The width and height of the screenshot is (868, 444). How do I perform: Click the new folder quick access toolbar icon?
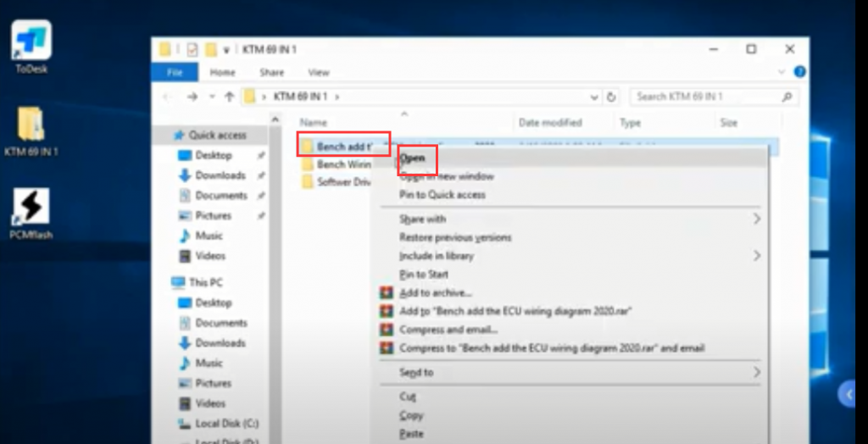[210, 50]
